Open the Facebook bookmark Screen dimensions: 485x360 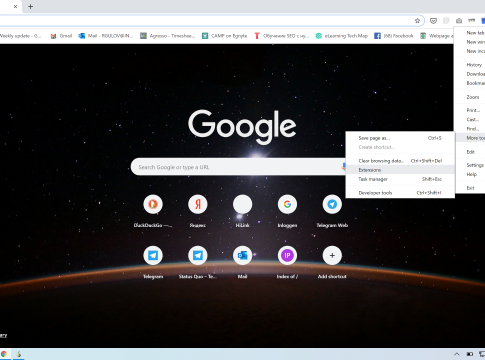click(393, 36)
